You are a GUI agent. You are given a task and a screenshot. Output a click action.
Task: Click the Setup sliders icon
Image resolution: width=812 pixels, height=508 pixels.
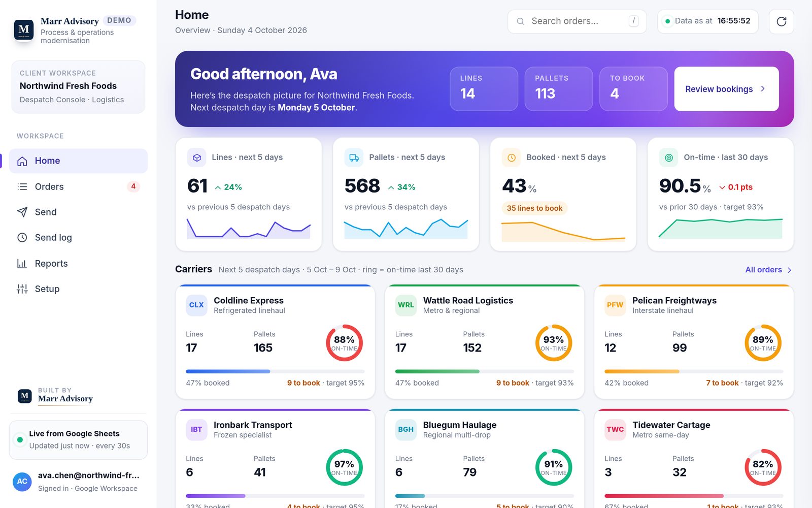[x=22, y=289]
